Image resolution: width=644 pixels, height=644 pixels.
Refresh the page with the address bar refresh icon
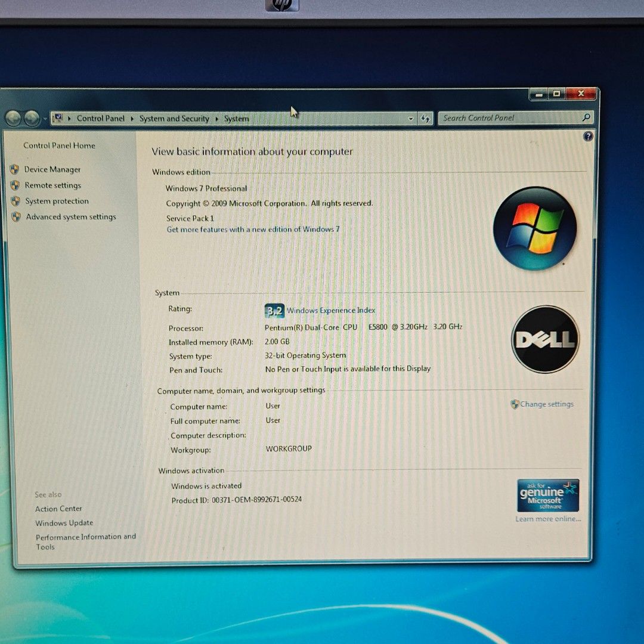point(425,118)
